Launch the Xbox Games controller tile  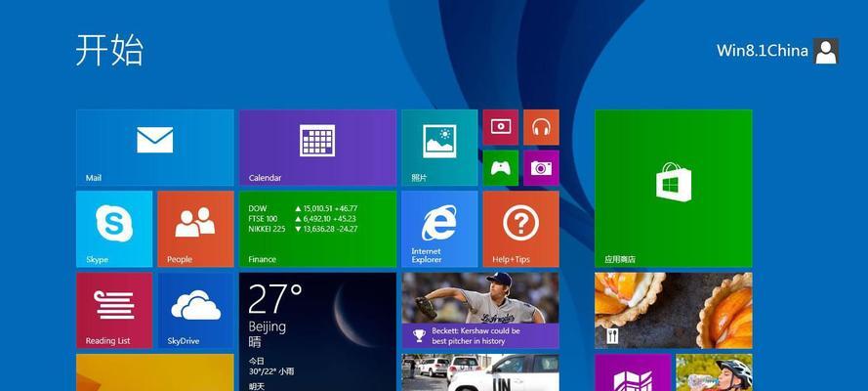[501, 168]
